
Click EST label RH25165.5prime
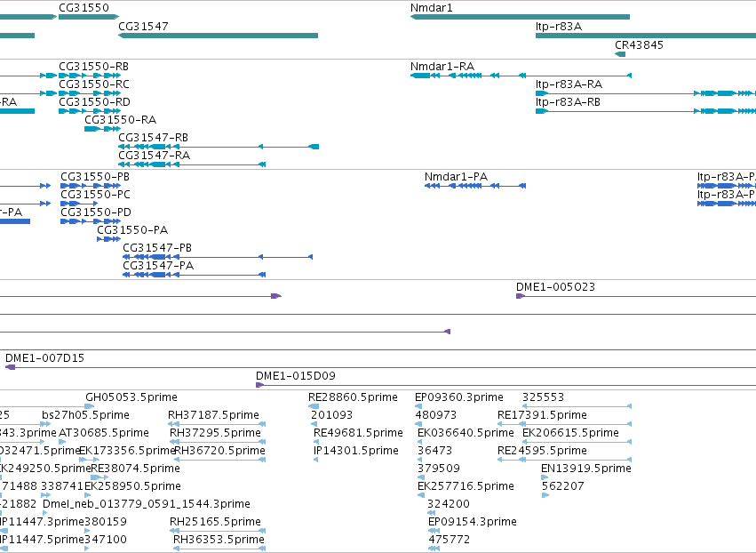pyautogui.click(x=215, y=522)
